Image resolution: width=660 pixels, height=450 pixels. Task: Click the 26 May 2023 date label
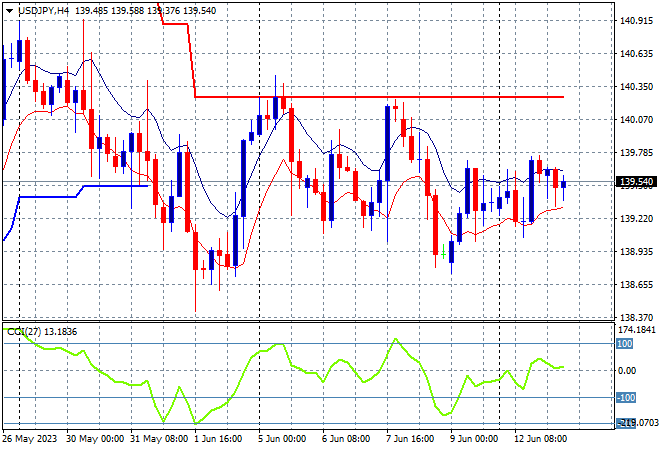(x=29, y=439)
